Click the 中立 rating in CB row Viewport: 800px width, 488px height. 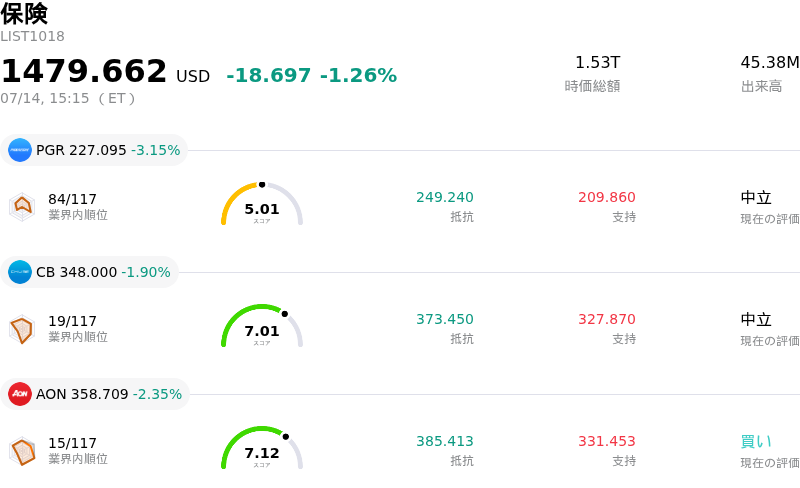pyautogui.click(x=756, y=320)
